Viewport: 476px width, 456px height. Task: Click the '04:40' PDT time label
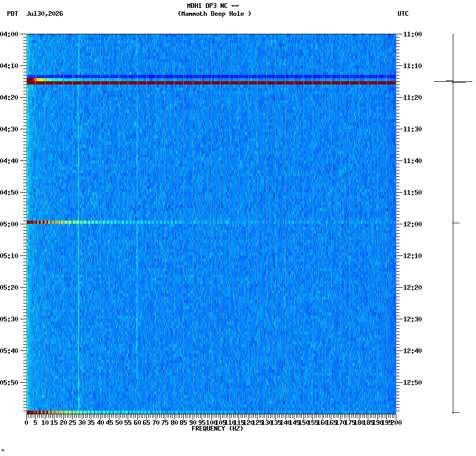[x=9, y=161]
